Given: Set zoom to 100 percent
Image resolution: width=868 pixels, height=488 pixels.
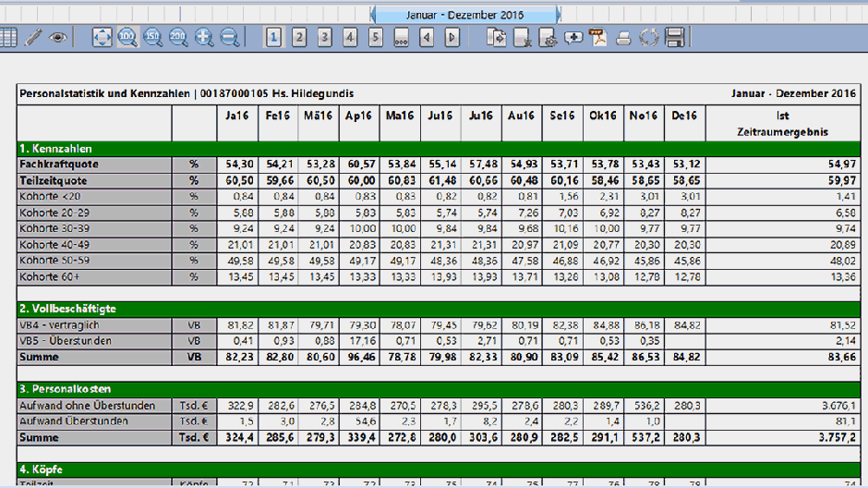Looking at the screenshot, I should click(x=127, y=38).
